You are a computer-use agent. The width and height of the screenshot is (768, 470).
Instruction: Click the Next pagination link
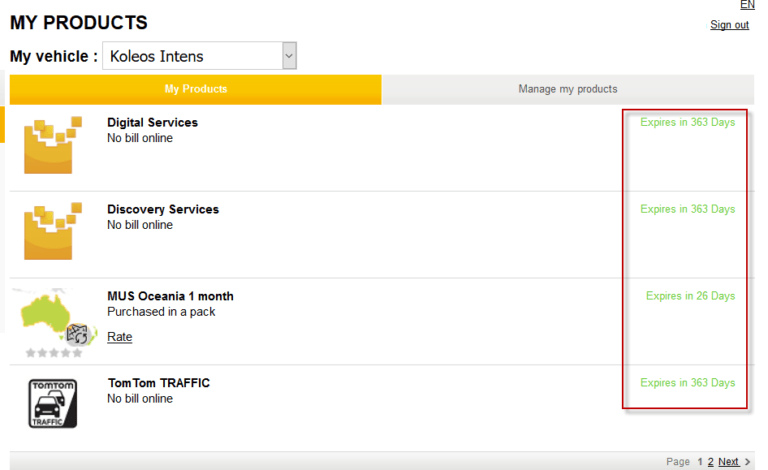728,462
